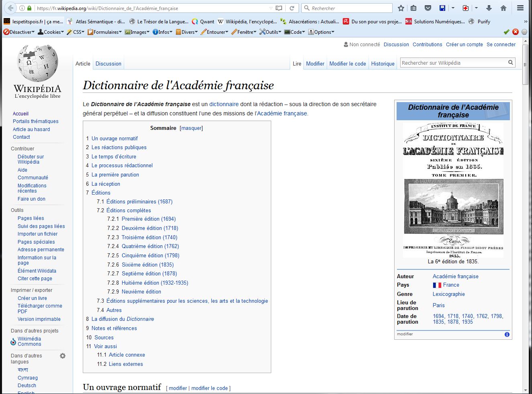Click the blue infobox information icon
Image resolution: width=532 pixels, height=394 pixels.
[507, 334]
